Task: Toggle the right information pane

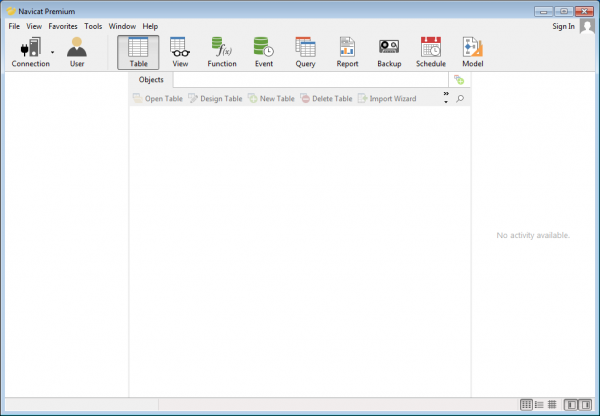Action: click(x=585, y=405)
